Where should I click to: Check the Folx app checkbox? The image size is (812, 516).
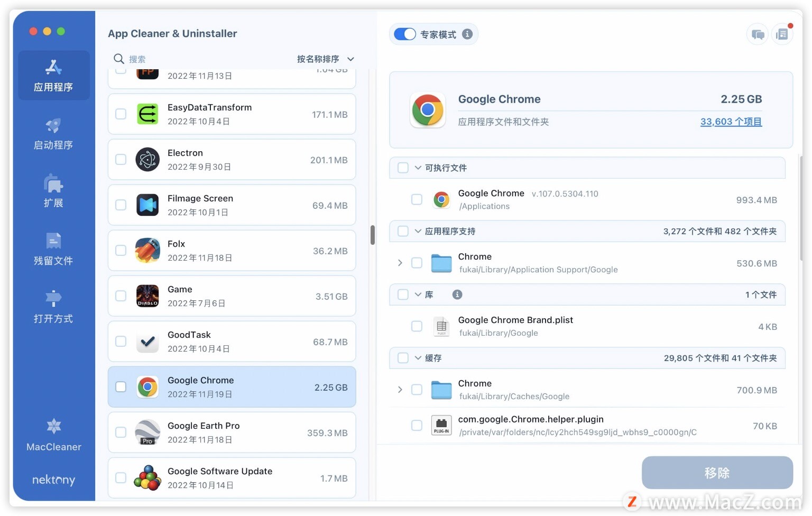tap(121, 251)
